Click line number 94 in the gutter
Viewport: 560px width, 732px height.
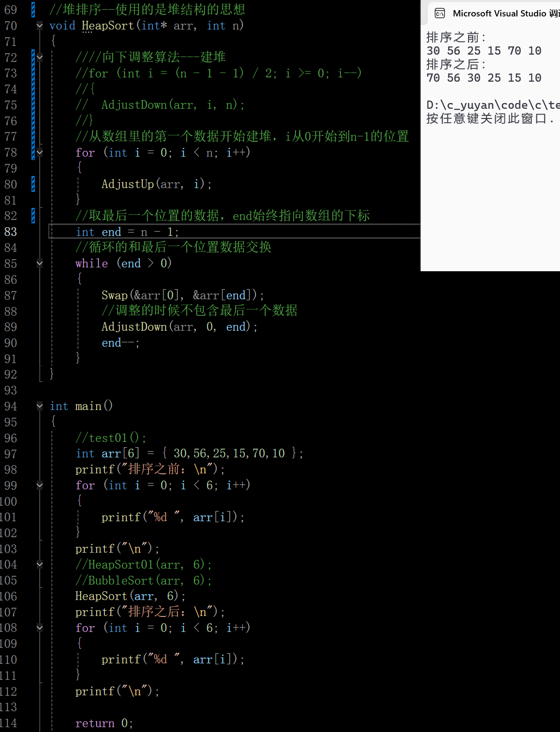tap(11, 406)
